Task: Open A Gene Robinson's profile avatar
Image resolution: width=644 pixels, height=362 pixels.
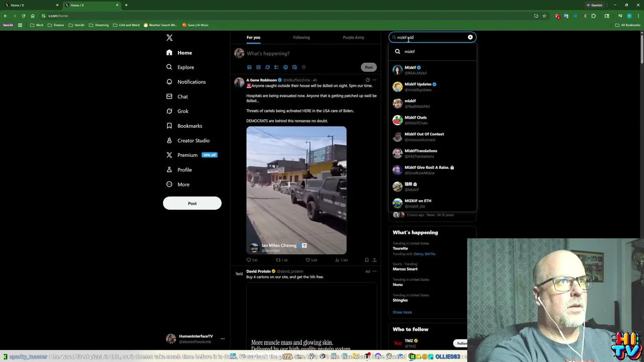Action: 239,82
